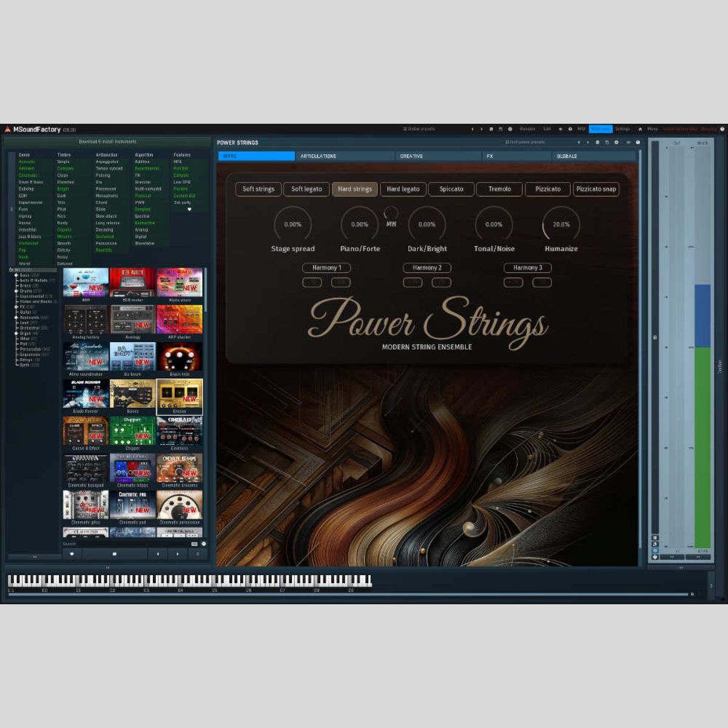The image size is (728, 728).
Task: Select the Cinematic pad instrument thumbnail
Action: tap(133, 505)
